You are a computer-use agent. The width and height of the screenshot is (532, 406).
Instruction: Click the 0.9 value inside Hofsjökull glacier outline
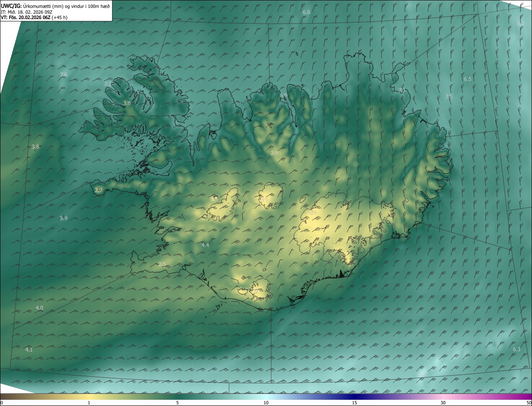[x=265, y=200]
